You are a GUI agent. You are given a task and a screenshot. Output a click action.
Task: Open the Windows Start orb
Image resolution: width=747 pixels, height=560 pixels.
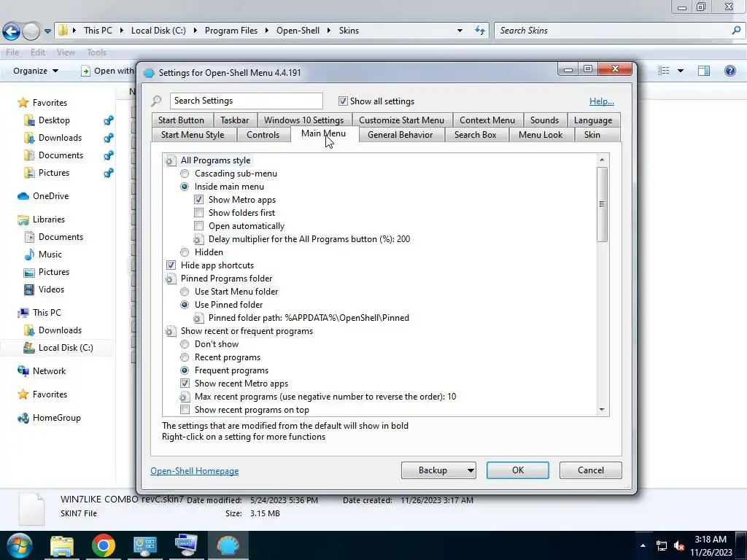coord(20,545)
